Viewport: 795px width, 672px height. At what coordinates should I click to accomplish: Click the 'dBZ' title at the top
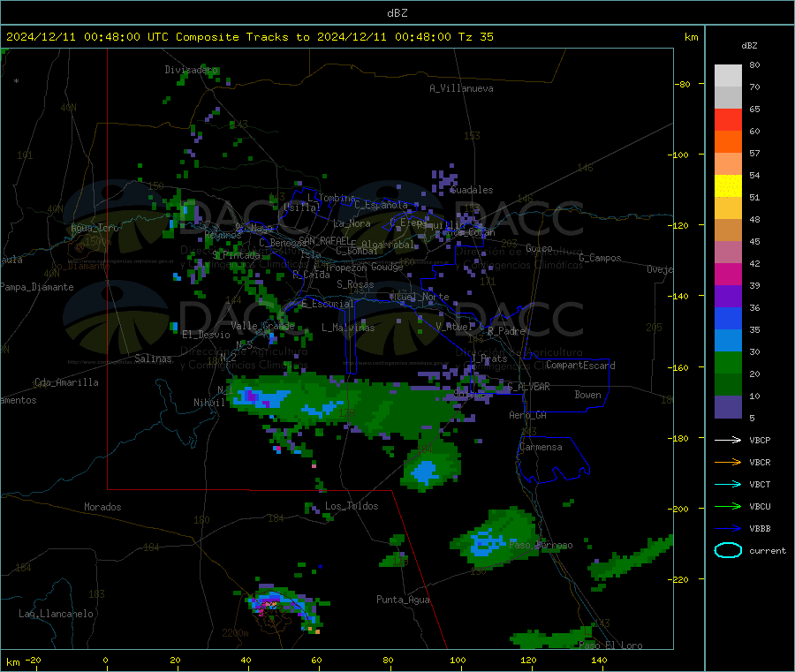tap(397, 12)
